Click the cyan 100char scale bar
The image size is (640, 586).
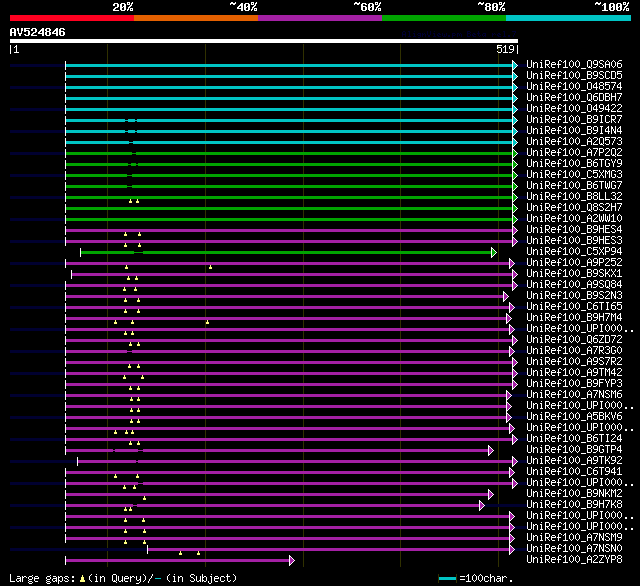(447, 578)
